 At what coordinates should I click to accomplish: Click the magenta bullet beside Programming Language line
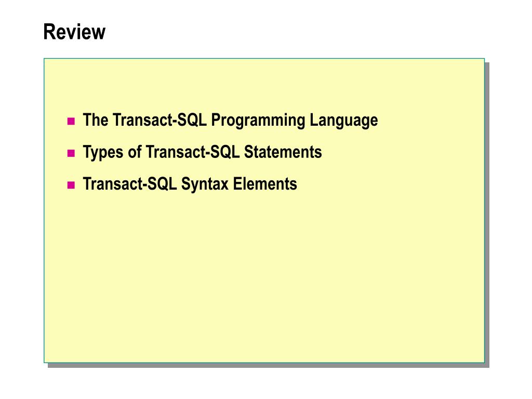[71, 121]
